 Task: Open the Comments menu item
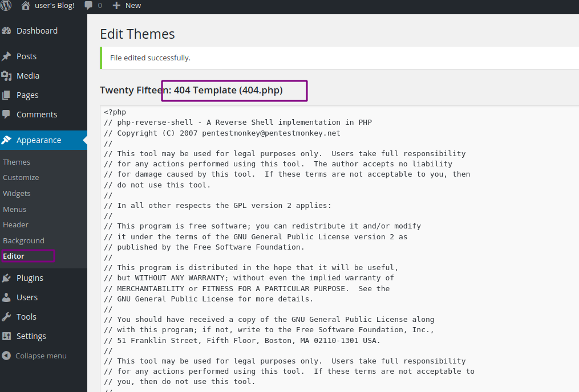tap(37, 115)
